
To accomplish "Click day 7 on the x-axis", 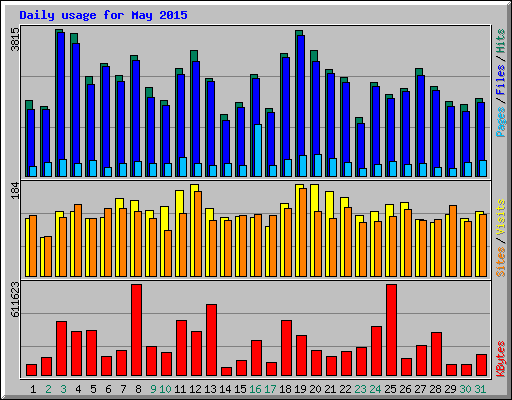I will 123,389.
